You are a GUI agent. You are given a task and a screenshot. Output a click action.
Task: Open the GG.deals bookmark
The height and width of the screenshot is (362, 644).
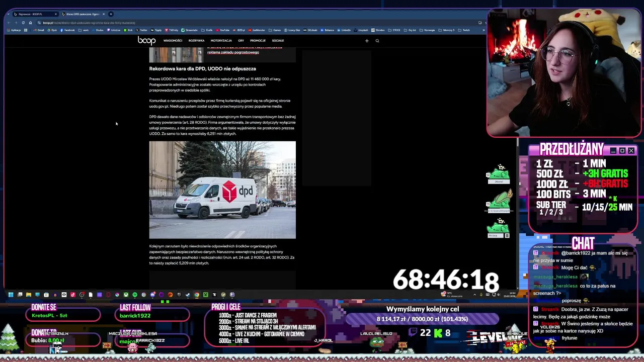310,30
